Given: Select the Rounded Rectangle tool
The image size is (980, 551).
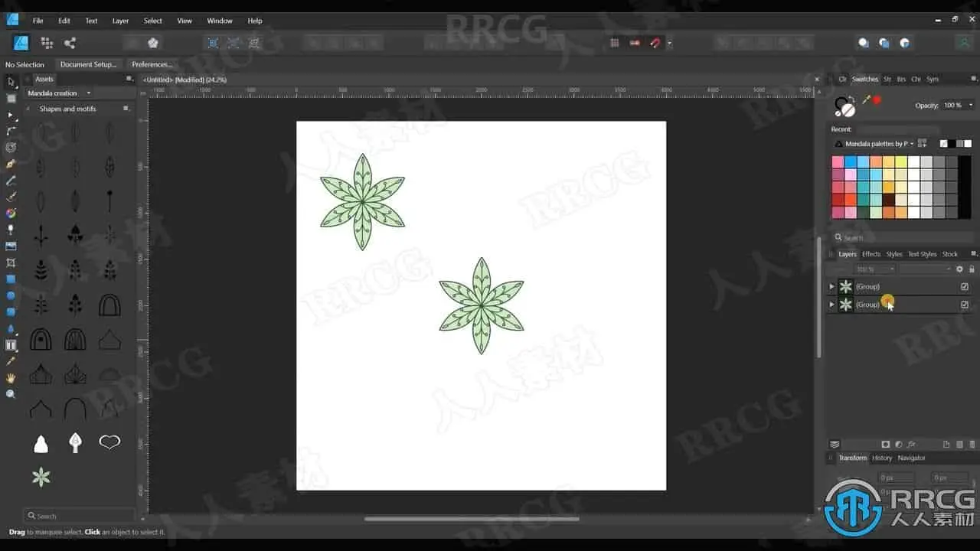Looking at the screenshot, I should coord(11,312).
